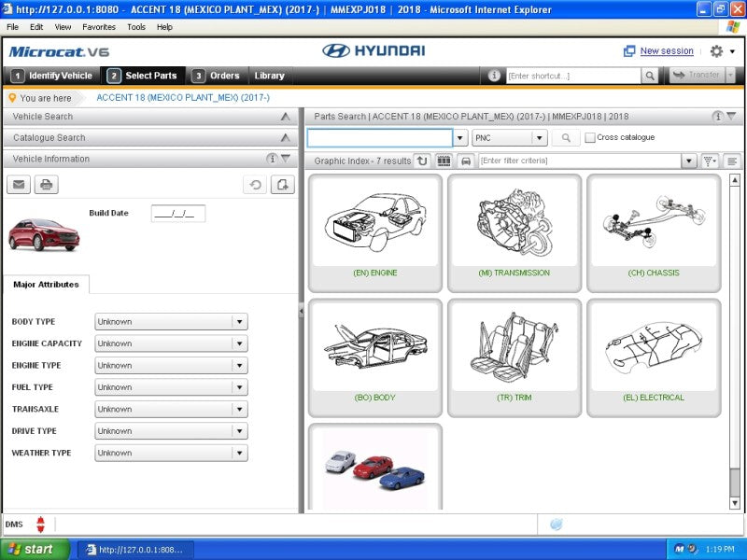Image resolution: width=747 pixels, height=560 pixels.
Task: Enable the Cross catalogue checkbox
Action: pos(590,138)
